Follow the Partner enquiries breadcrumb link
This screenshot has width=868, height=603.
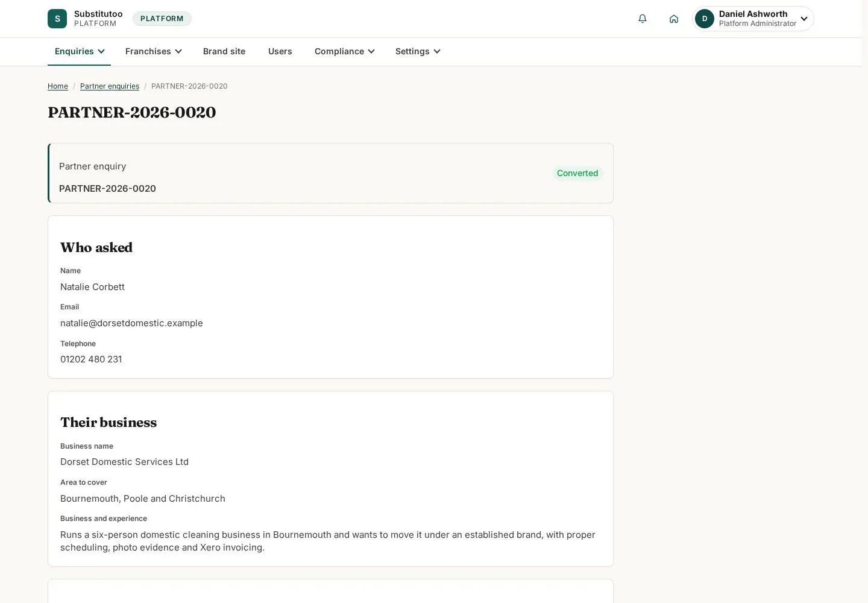point(110,86)
